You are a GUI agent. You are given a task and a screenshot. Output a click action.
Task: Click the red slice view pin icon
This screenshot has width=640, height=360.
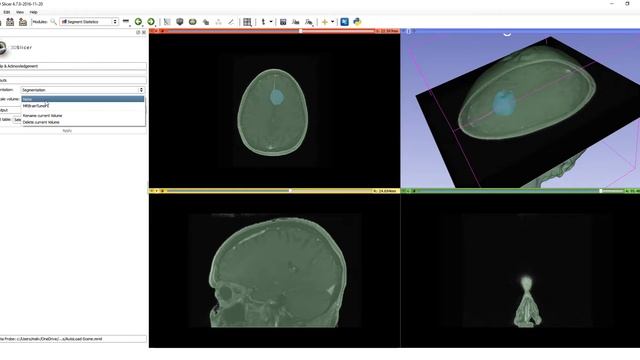(x=152, y=31)
